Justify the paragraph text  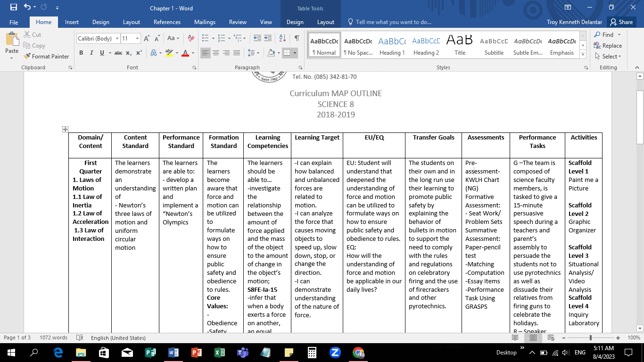237,53
